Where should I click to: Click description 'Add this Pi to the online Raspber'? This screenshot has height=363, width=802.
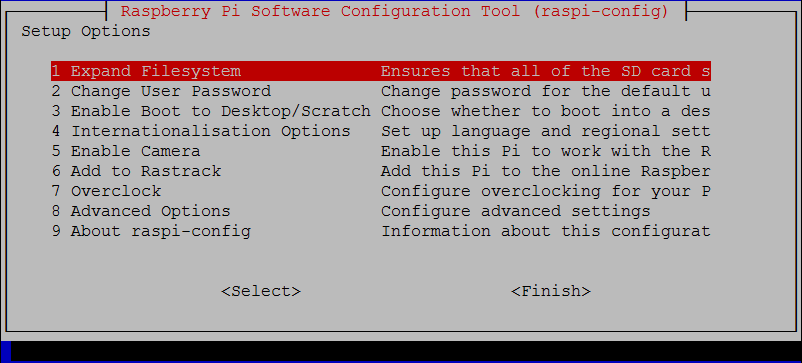[x=546, y=171]
